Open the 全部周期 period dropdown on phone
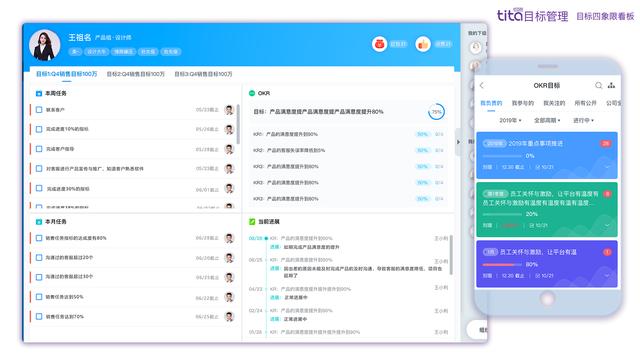Screen dimensions: 640x360 [x=547, y=120]
